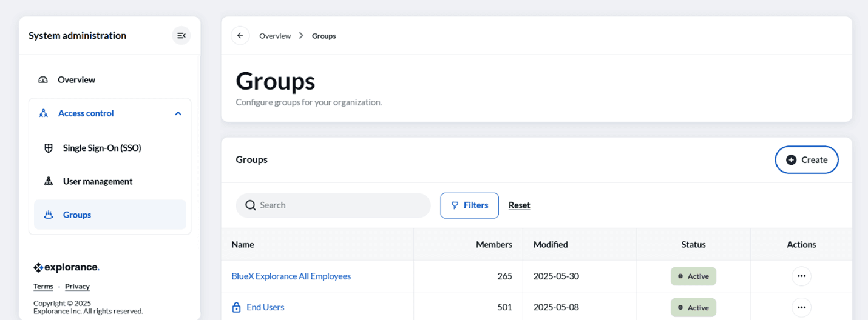This screenshot has width=868, height=320.
Task: Click the 2025-05-30 modified date
Action: 556,276
